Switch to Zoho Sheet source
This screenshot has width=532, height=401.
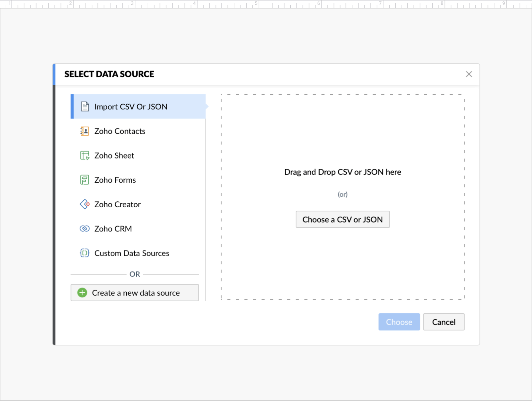114,155
